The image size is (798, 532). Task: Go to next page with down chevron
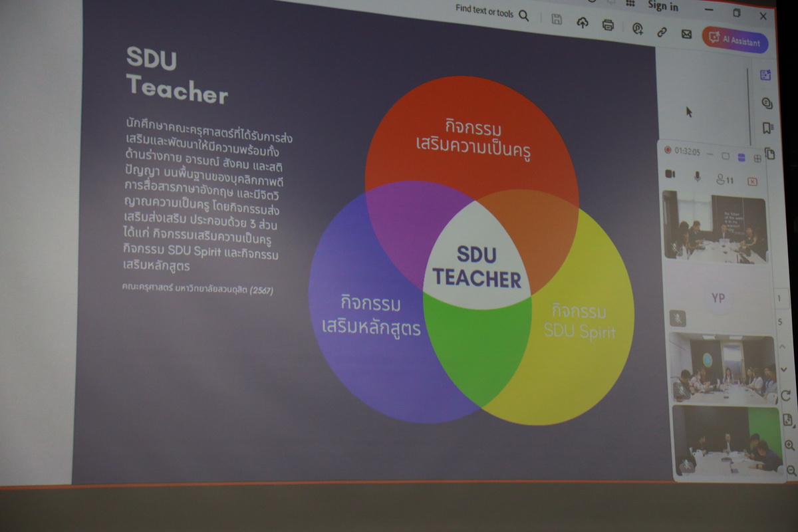click(783, 369)
